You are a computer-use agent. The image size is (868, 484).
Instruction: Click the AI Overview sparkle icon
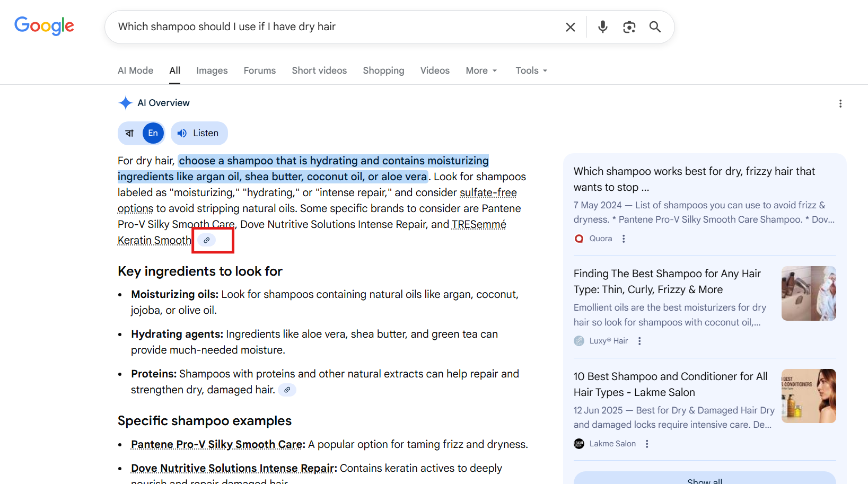(x=125, y=103)
